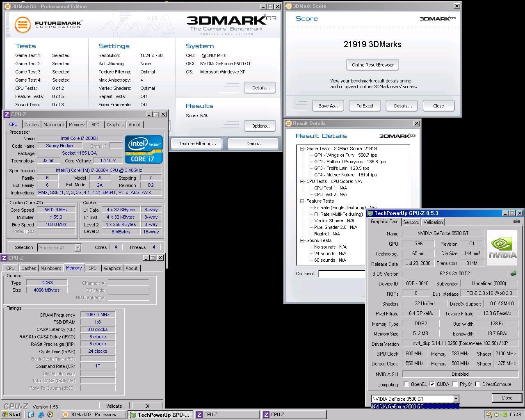Launch Windows Media Player from quick launch
This screenshot has width=525, height=420.
(50, 415)
